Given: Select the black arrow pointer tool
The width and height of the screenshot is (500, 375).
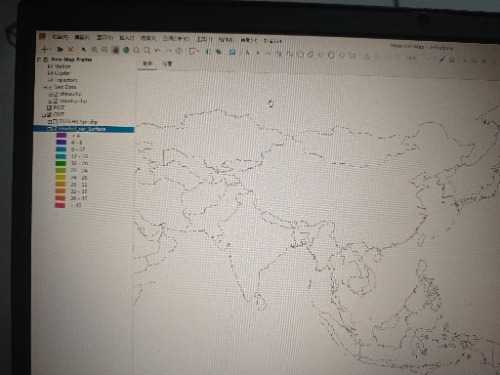Looking at the screenshot, I should [83, 50].
